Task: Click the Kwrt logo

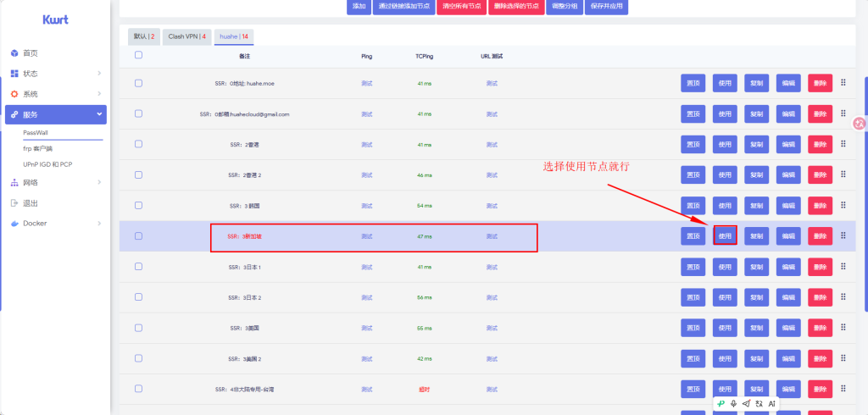Action: coord(55,19)
